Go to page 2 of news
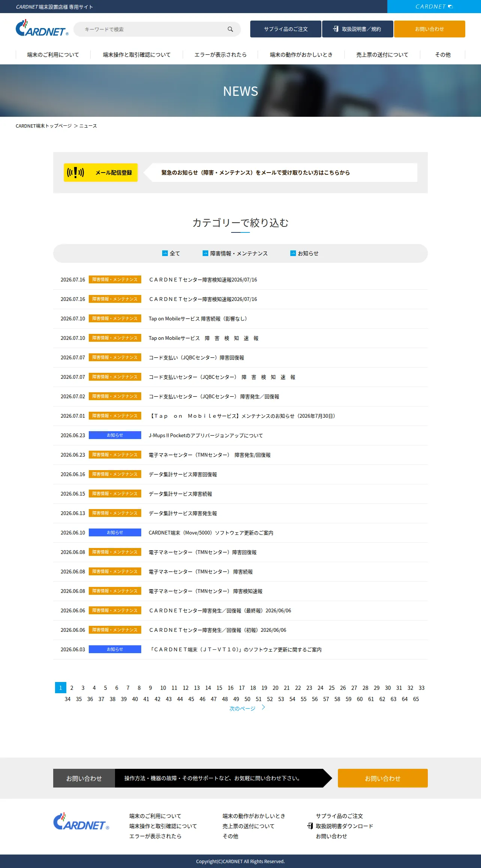 pyautogui.click(x=72, y=688)
